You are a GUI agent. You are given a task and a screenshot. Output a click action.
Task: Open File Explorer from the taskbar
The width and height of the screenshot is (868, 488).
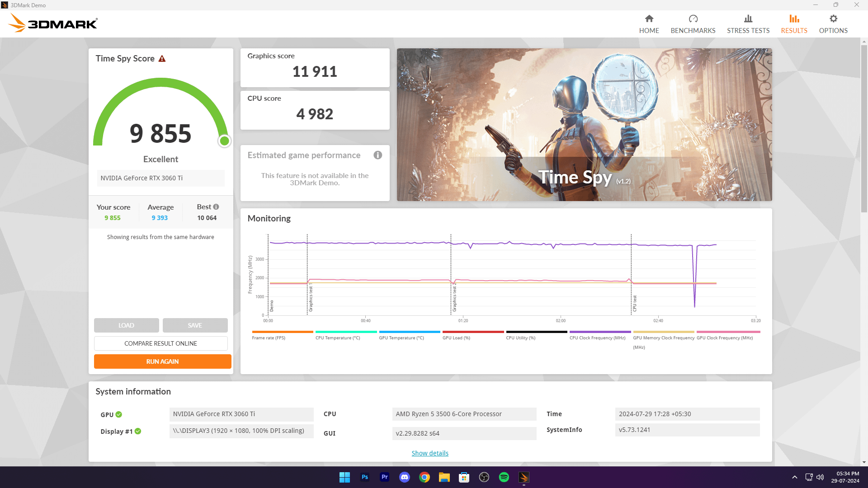[x=444, y=477]
